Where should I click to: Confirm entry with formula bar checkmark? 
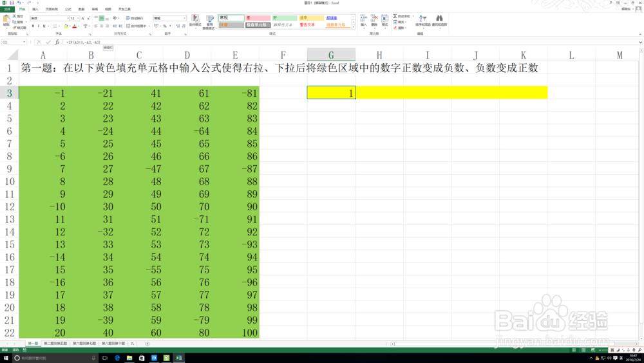[x=48, y=43]
